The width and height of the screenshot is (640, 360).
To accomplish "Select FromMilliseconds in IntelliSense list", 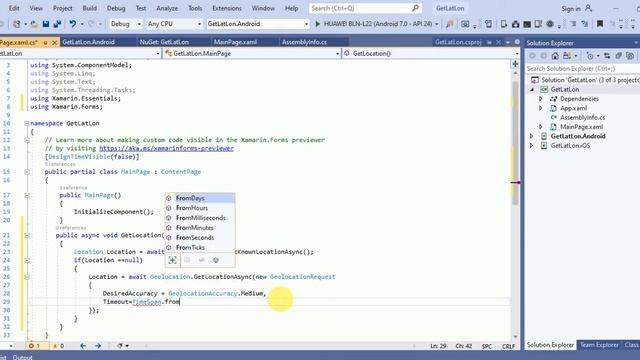I will click(200, 218).
